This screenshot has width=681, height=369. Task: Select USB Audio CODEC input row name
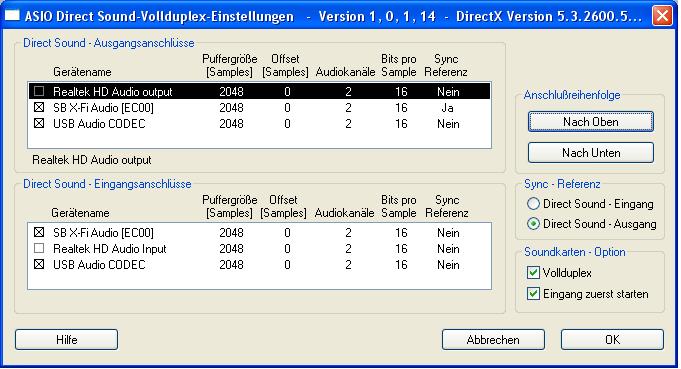pos(99,265)
